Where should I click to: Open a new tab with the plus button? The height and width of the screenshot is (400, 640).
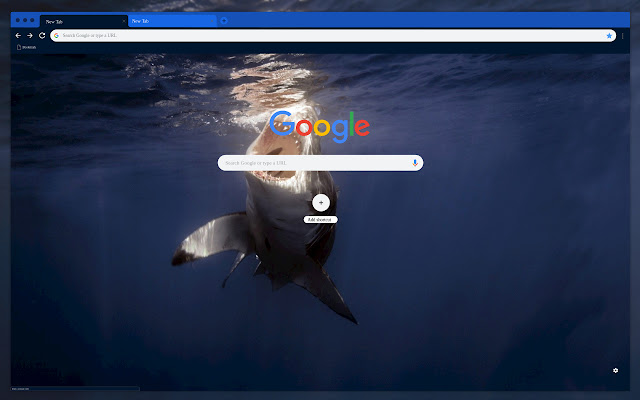click(x=224, y=20)
